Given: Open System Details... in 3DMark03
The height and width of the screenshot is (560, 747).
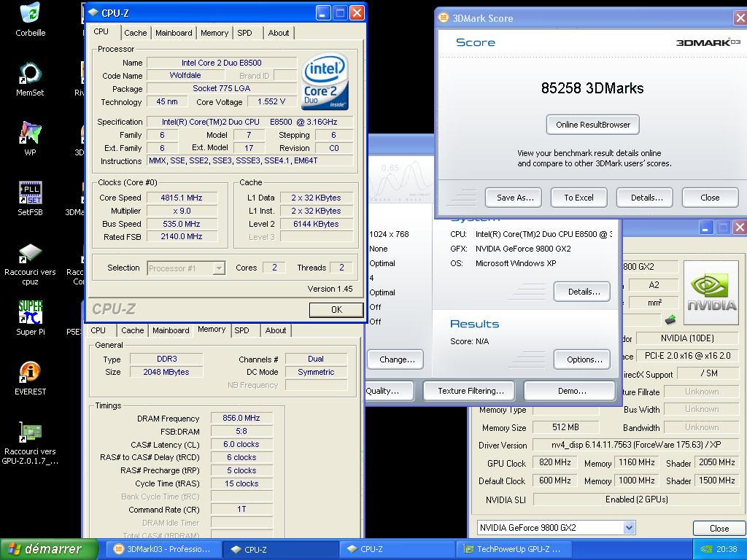Looking at the screenshot, I should [582, 292].
